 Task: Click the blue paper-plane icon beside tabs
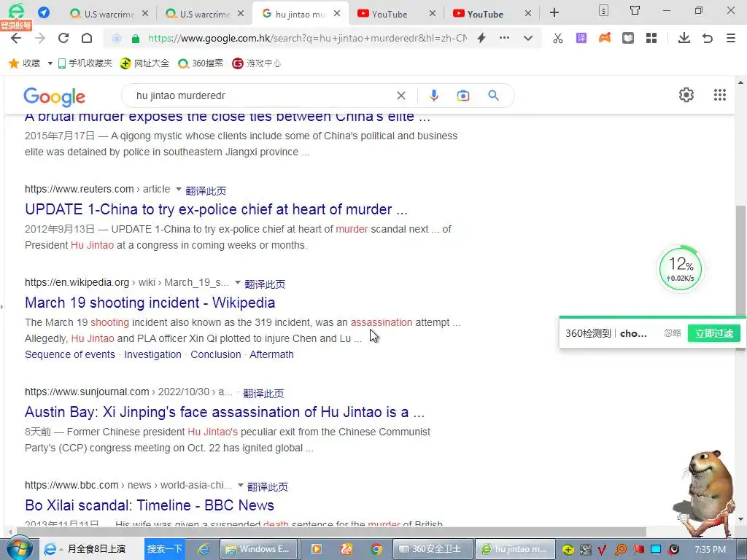tap(44, 12)
